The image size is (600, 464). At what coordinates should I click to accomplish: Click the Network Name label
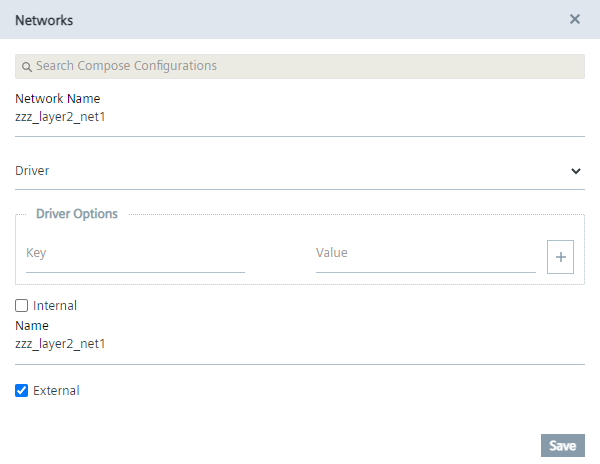tap(58, 99)
